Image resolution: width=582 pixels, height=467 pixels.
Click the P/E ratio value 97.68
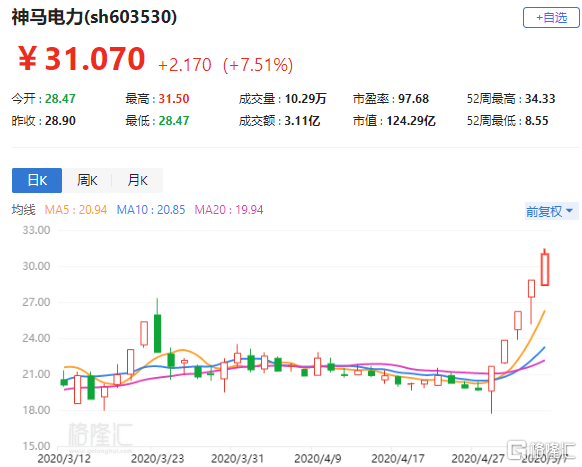pos(413,99)
